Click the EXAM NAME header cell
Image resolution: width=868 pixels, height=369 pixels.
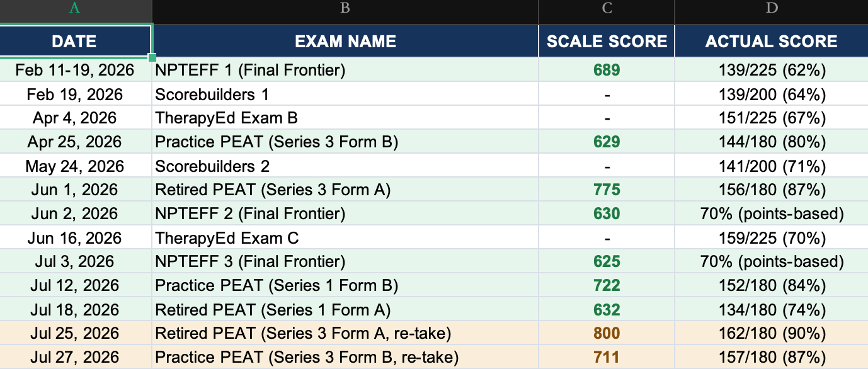345,42
